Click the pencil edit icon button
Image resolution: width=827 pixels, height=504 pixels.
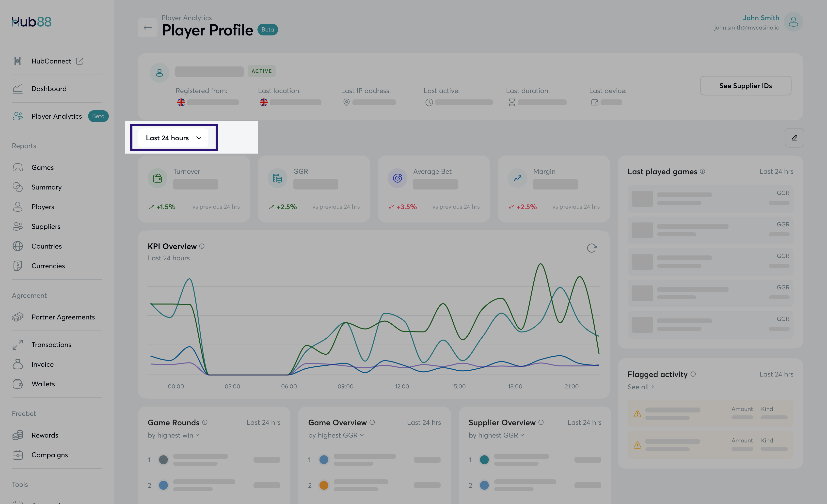click(x=794, y=138)
